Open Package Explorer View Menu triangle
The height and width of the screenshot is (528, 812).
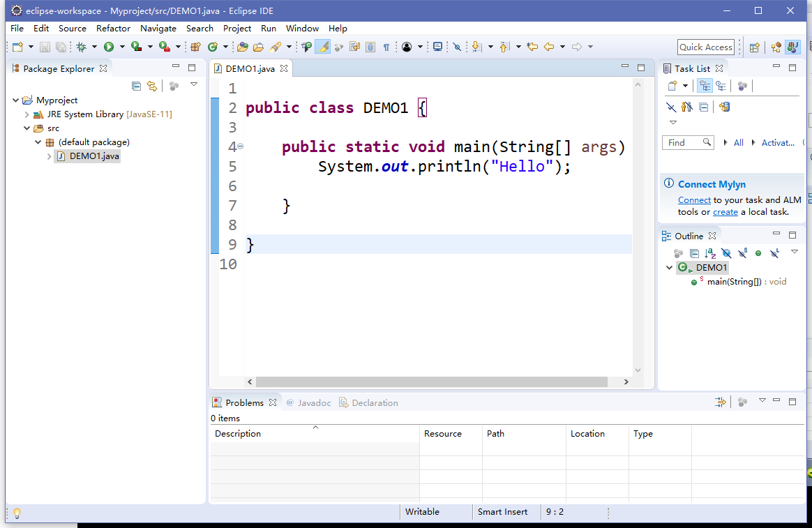click(x=194, y=84)
